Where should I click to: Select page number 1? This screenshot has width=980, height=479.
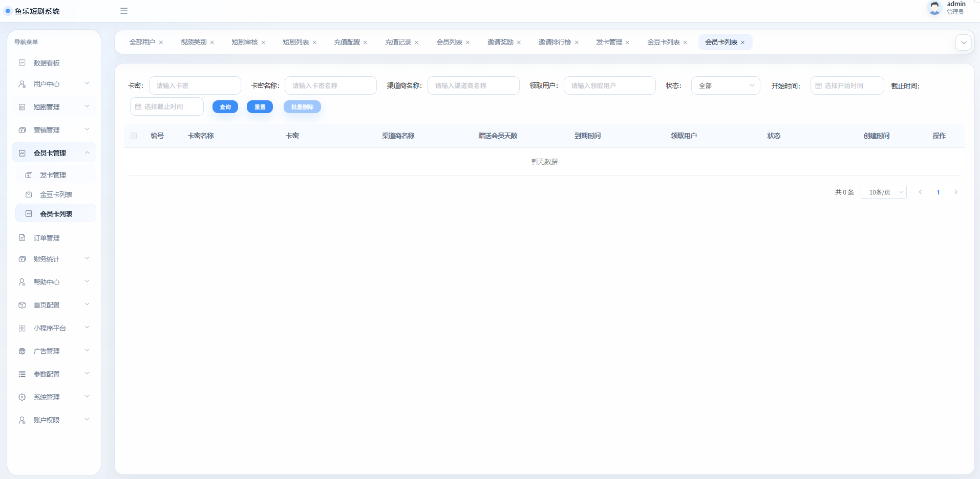point(938,192)
